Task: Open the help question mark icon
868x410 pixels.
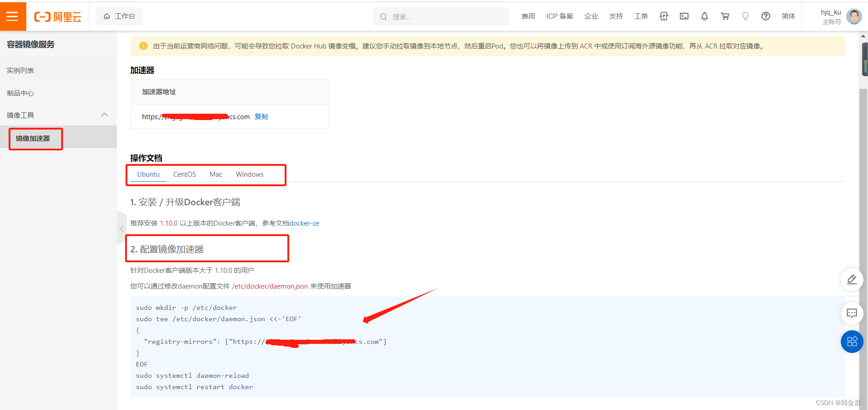Action: tap(766, 16)
